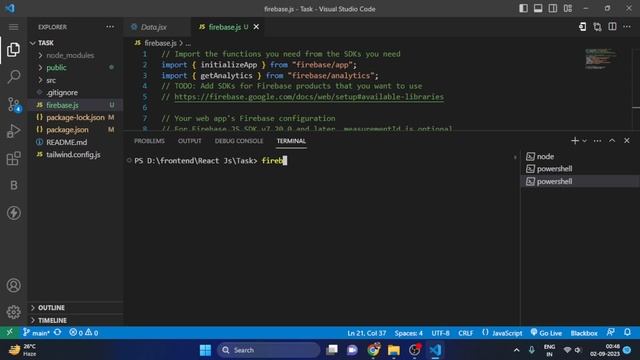Image resolution: width=640 pixels, height=360 pixels.
Task: Customize layout icon in title bar
Action: [568, 9]
